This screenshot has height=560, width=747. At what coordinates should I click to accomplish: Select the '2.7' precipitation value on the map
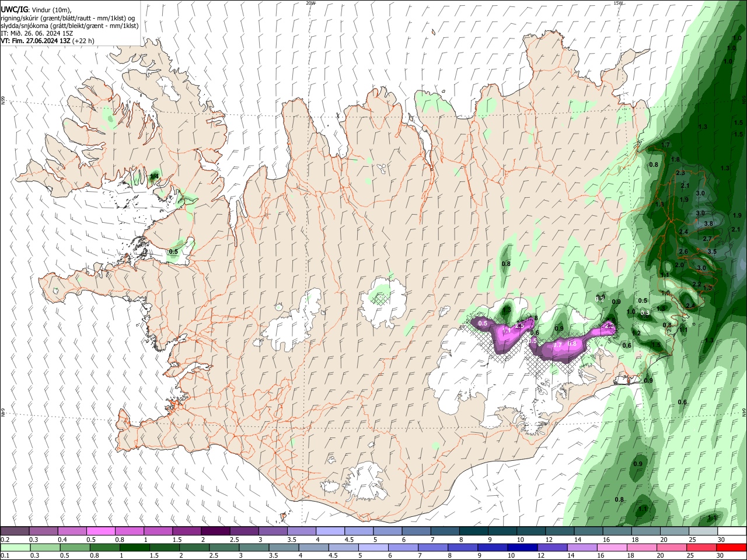pos(707,239)
